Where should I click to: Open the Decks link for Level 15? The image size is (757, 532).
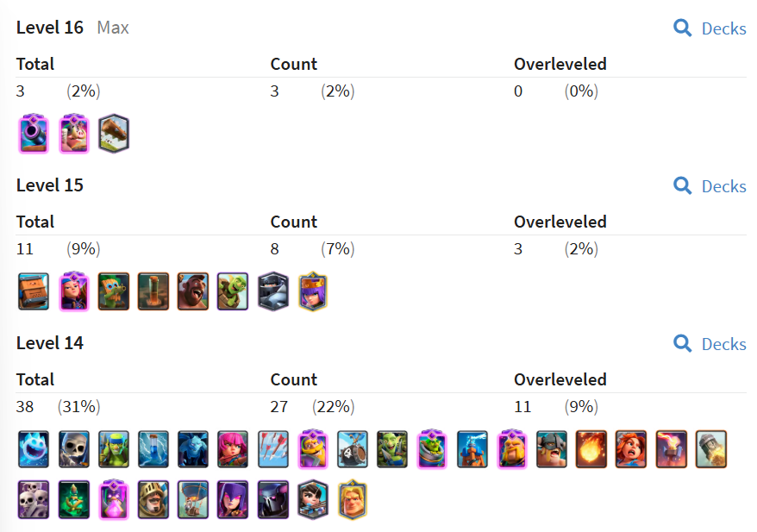click(710, 186)
